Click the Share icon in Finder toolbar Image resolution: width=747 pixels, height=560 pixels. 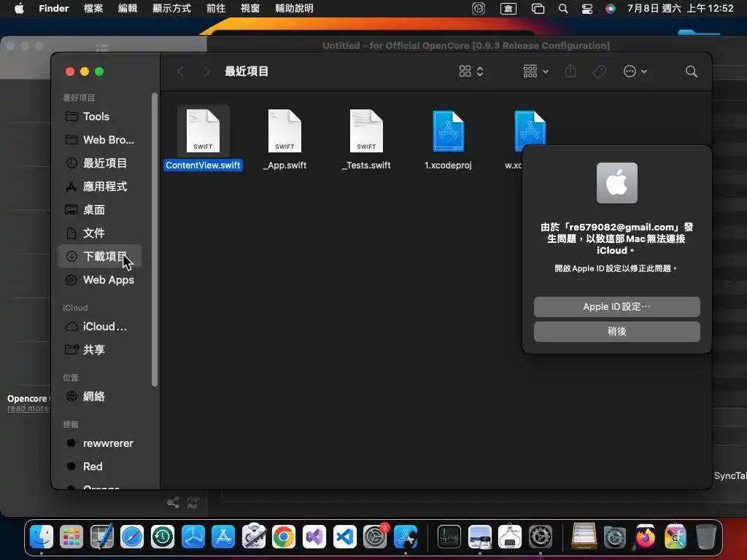point(570,71)
